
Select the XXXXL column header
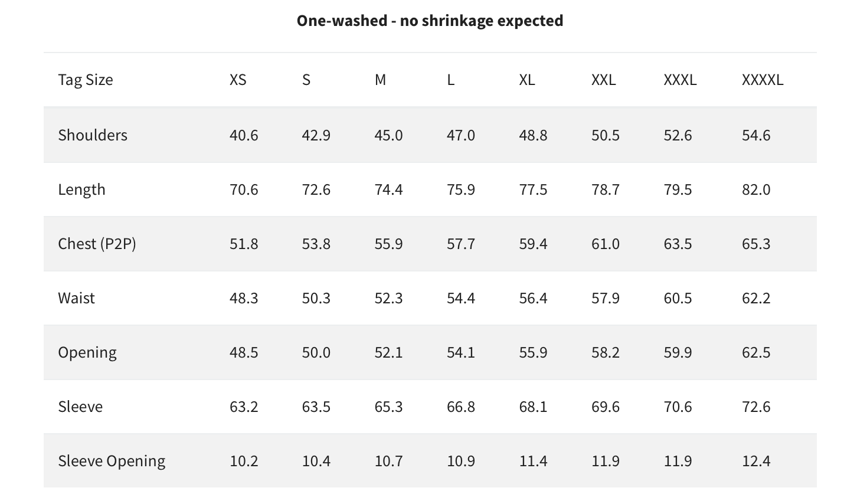(x=763, y=80)
